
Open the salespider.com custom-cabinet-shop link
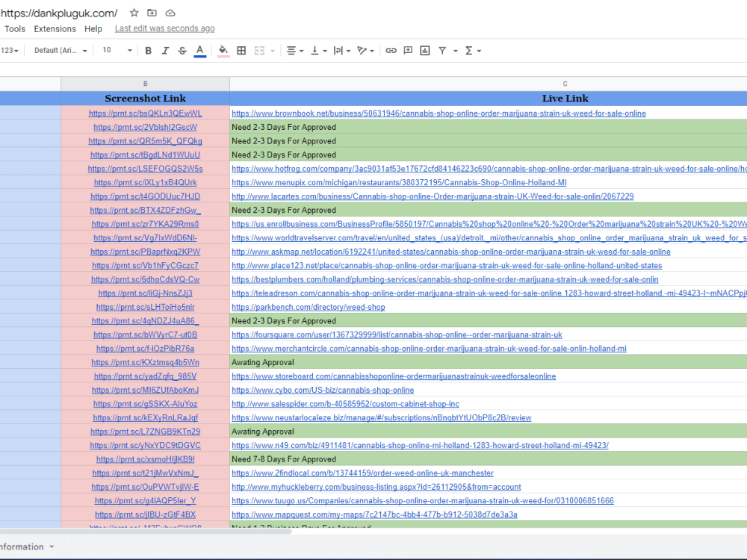click(345, 404)
